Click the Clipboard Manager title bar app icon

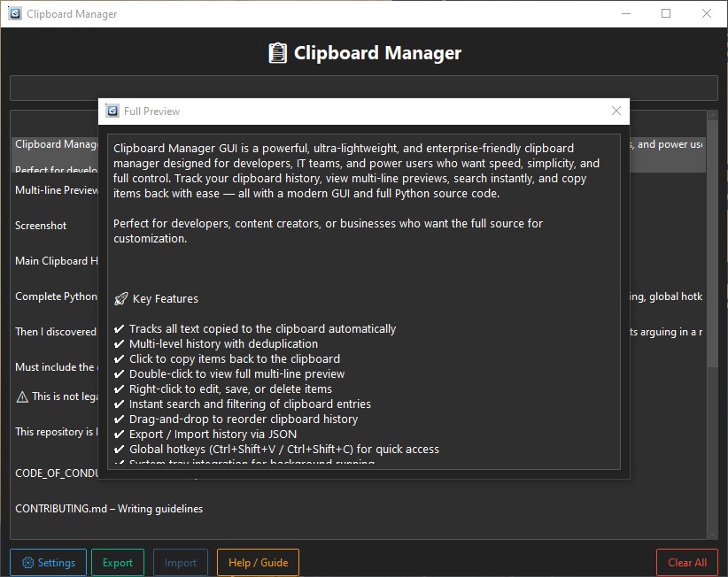(15, 13)
